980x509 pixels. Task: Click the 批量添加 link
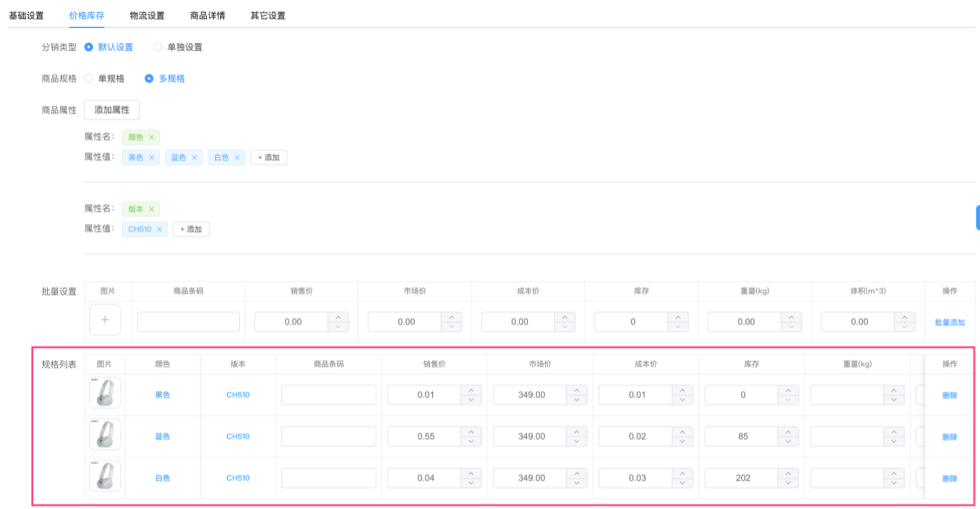pyautogui.click(x=949, y=322)
